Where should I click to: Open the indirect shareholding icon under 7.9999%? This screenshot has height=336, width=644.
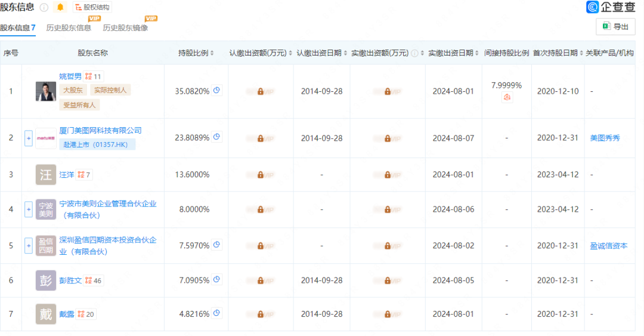(x=507, y=97)
